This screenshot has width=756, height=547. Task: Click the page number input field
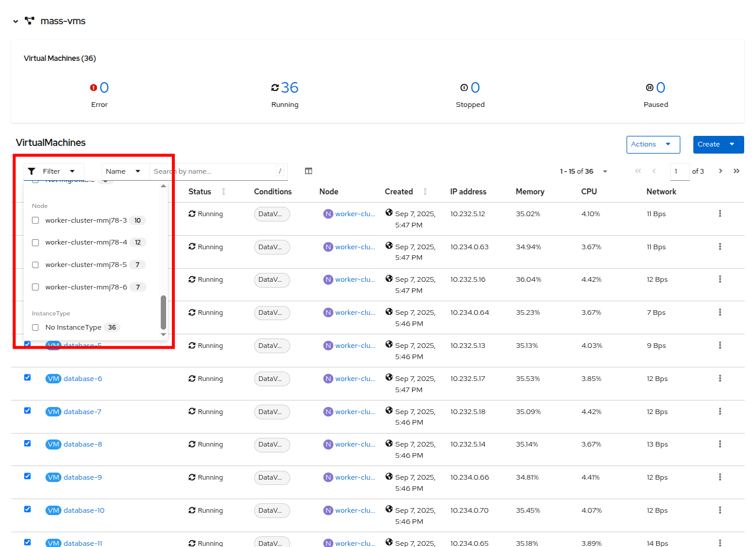[680, 171]
